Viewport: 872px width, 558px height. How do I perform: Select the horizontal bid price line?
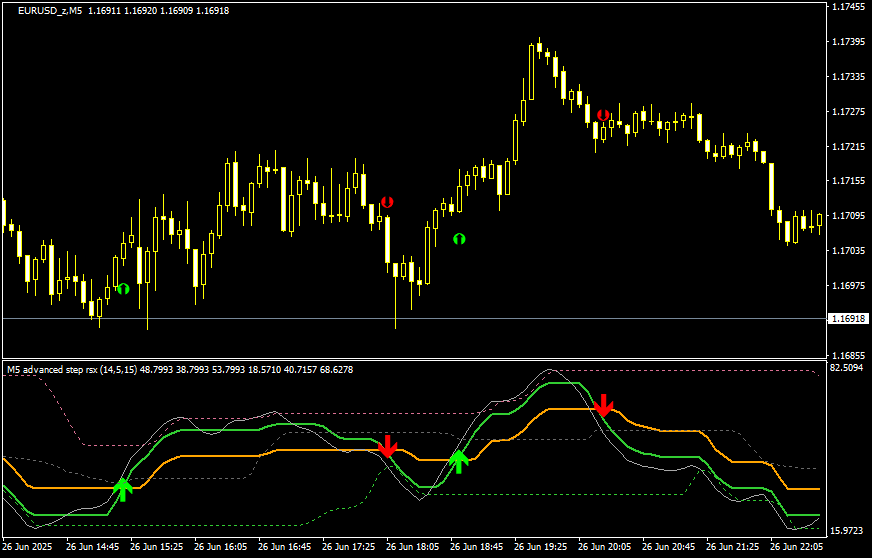click(414, 319)
